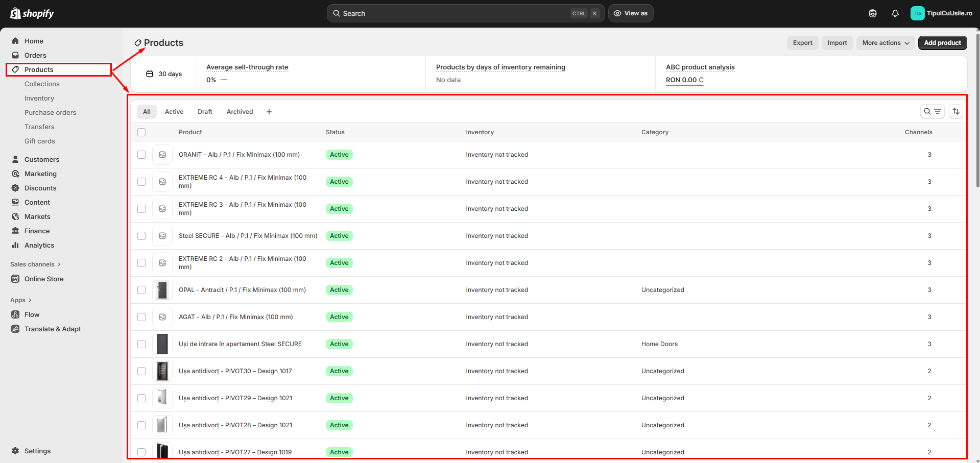Click the plus icon to add new view
Screen dimensions: 980x463
pos(269,112)
